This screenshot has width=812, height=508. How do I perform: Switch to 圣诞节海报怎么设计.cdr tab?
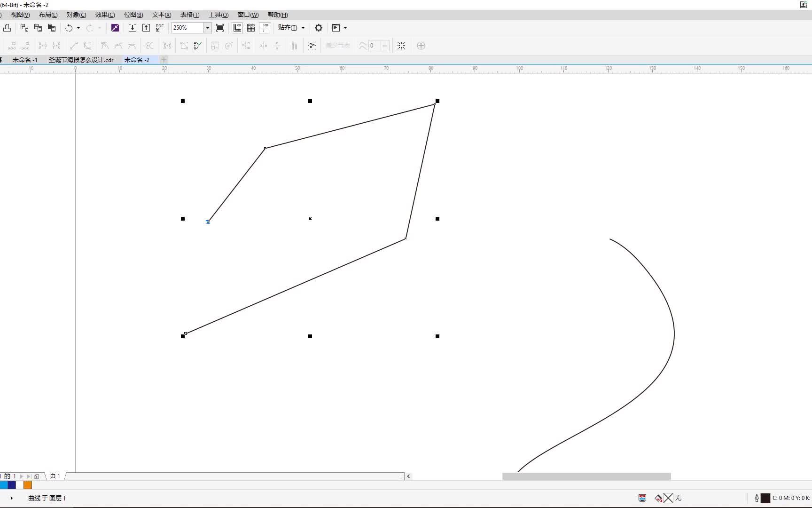tap(81, 60)
